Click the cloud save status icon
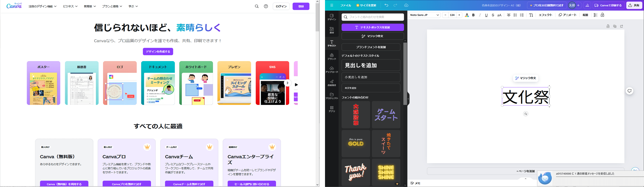This screenshot has width=644, height=187. pos(406,5)
